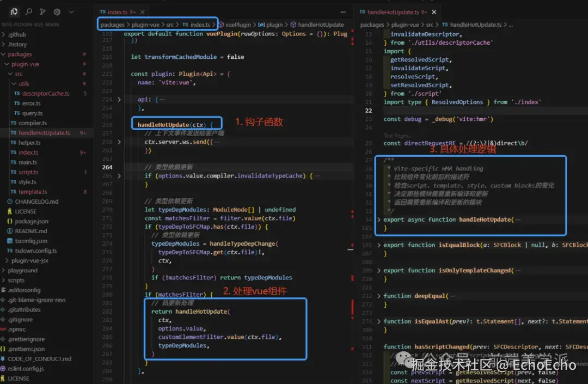This screenshot has width=588, height=384.
Task: Unfold the api block at line 224
Action: point(119,99)
